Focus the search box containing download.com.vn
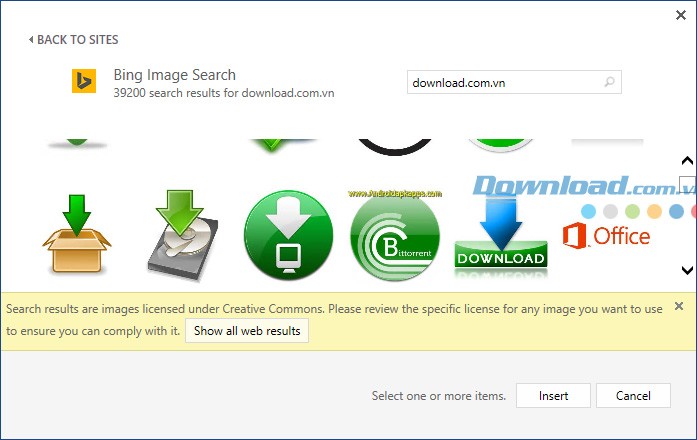Viewport: 697px width, 440px height. [505, 82]
